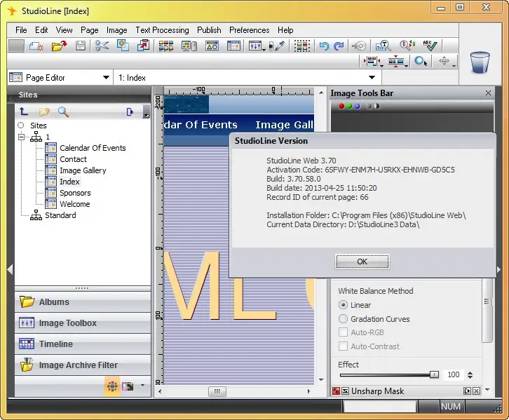Click the distribute objects vertically icon
This screenshot has width=509, height=420.
coord(396,61)
